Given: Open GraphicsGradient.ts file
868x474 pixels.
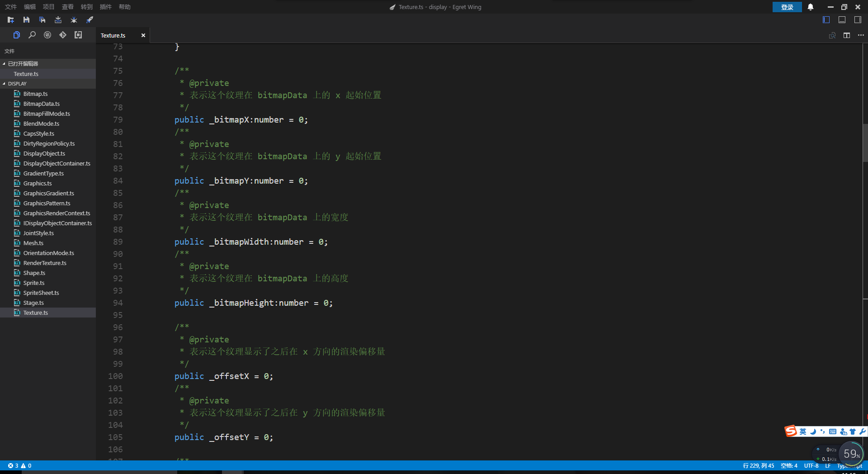Looking at the screenshot, I should (47, 193).
